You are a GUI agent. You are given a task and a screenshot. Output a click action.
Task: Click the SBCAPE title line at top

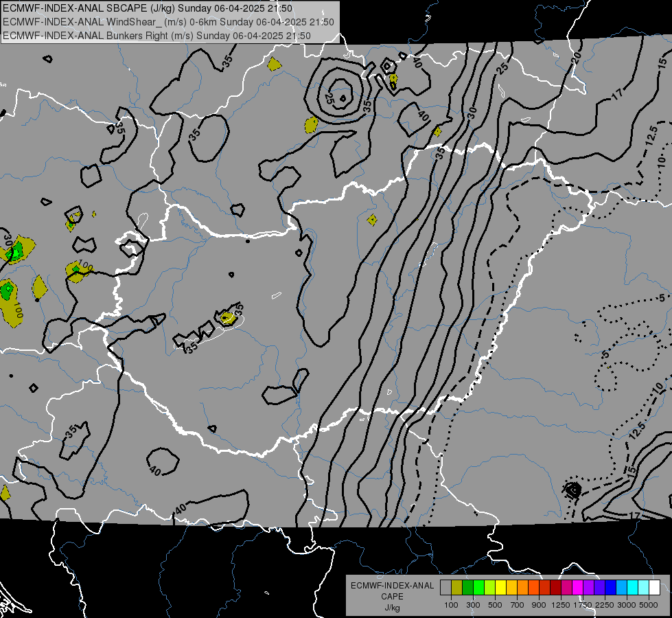[x=148, y=8]
